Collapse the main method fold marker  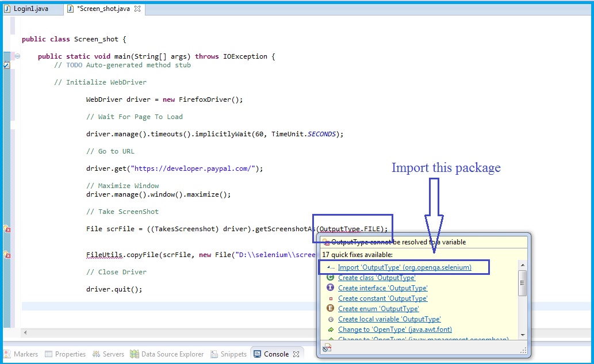click(17, 56)
